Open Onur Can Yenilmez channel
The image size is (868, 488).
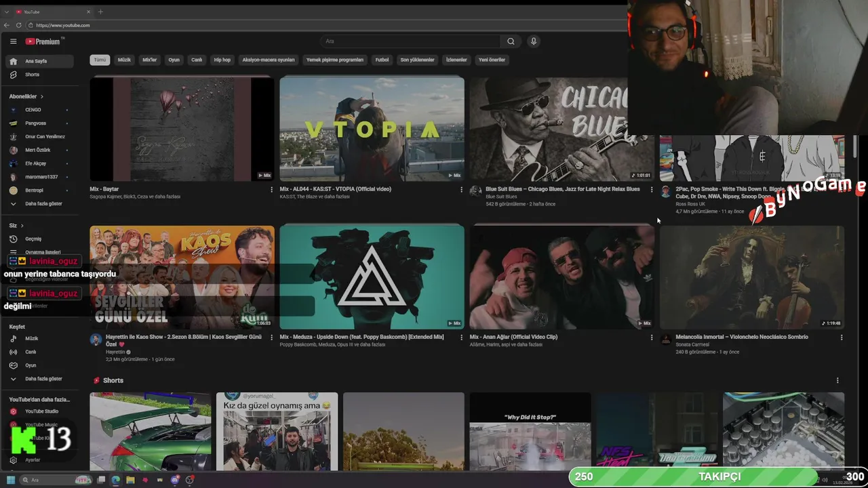pyautogui.click(x=38, y=136)
